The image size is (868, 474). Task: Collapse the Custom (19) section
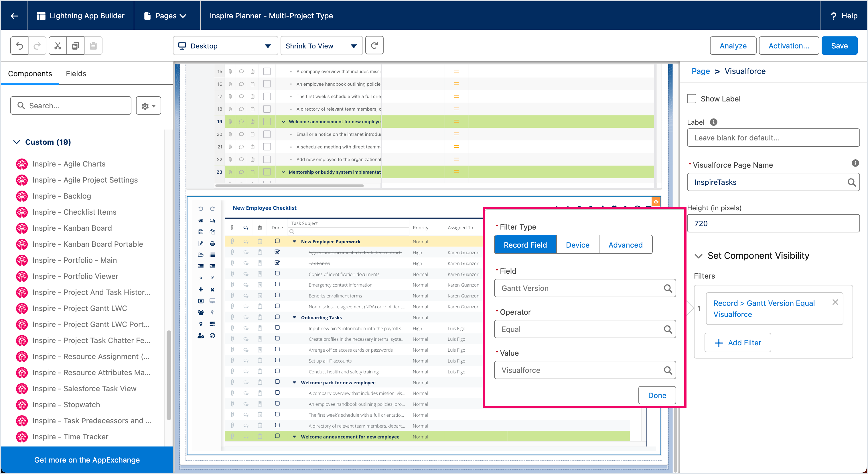[17, 142]
